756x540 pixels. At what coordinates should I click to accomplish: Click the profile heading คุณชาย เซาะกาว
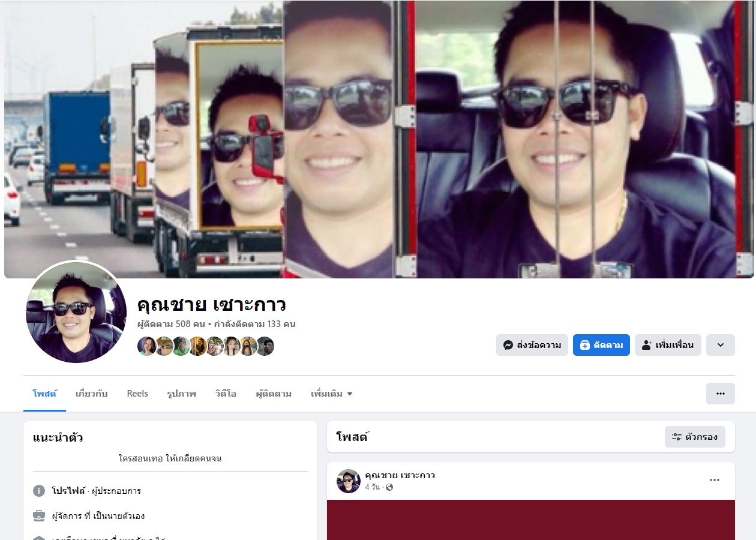point(212,304)
